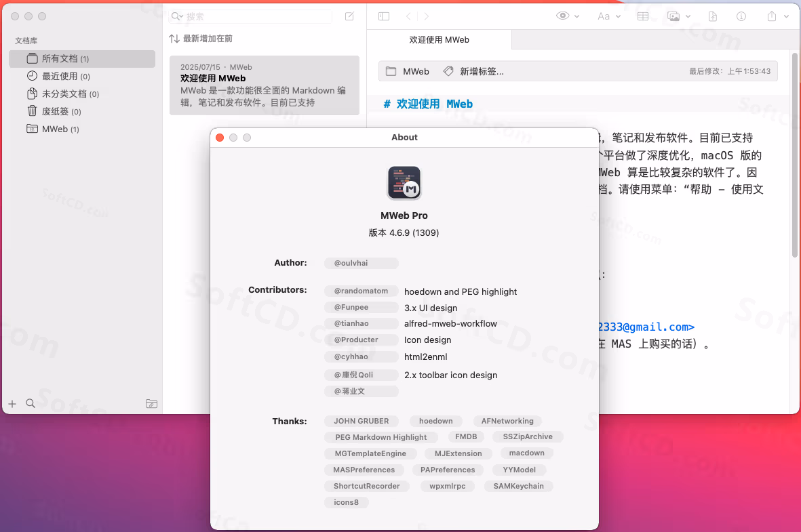Click the MWeb Pro app icon in About

pos(404,183)
